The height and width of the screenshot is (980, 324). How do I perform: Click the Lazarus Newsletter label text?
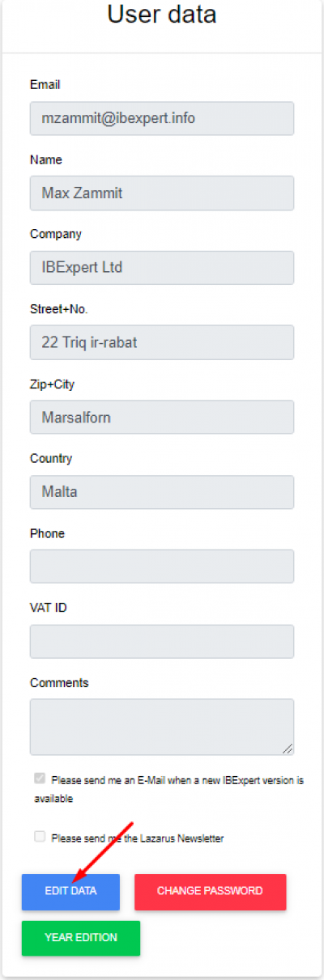click(137, 838)
